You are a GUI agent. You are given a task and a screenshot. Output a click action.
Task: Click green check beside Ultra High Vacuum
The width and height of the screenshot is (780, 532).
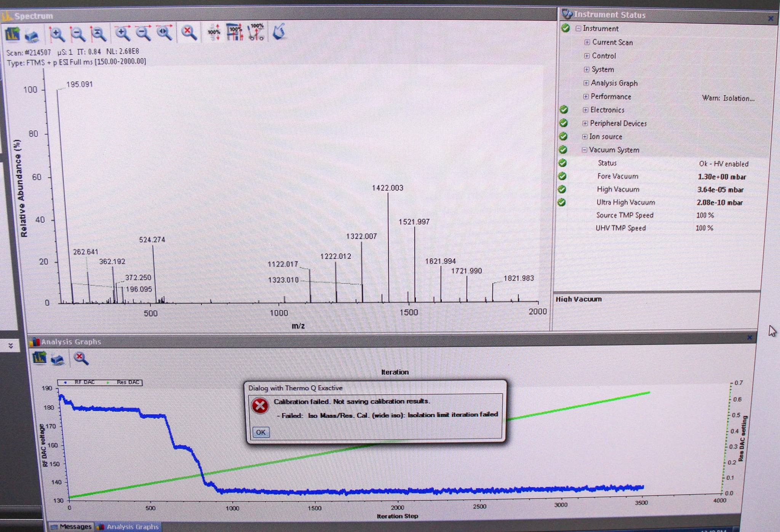[561, 202]
